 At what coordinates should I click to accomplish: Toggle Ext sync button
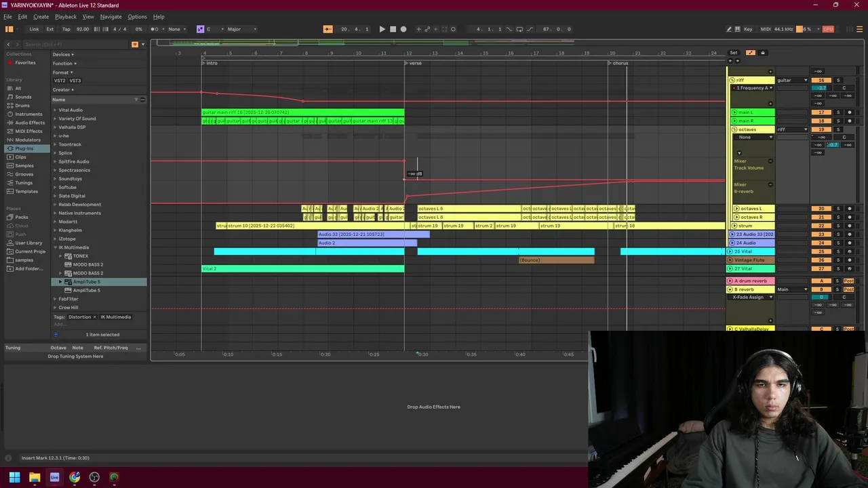50,29
